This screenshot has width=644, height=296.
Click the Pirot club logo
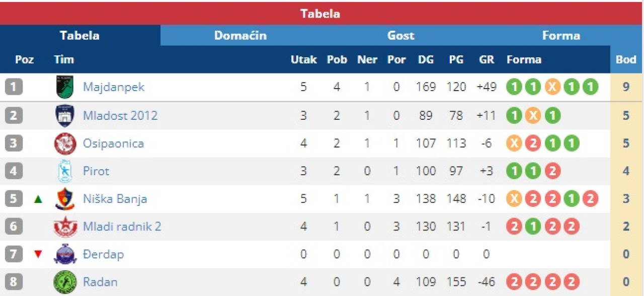tap(65, 171)
